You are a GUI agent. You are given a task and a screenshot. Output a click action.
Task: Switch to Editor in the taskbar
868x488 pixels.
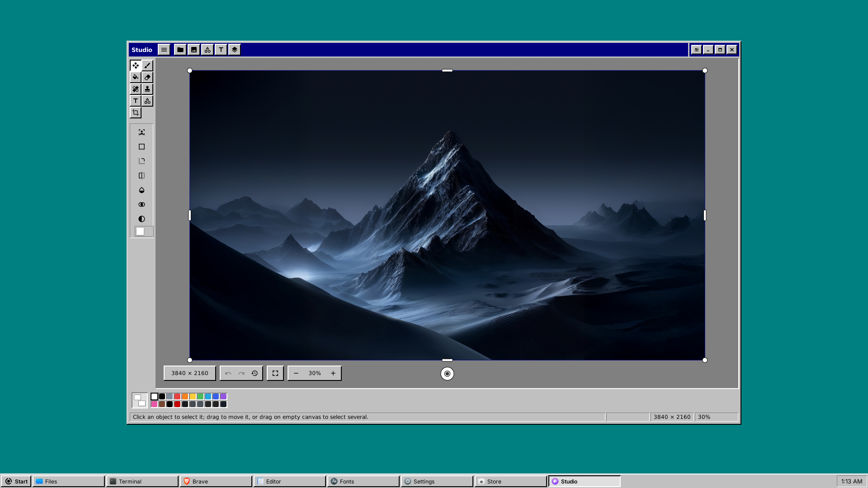290,481
